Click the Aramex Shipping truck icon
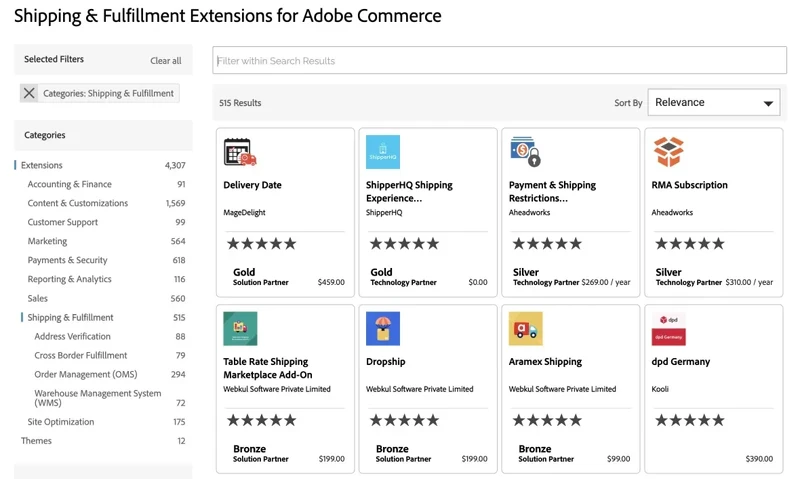Image resolution: width=800 pixels, height=479 pixels. coord(526,329)
